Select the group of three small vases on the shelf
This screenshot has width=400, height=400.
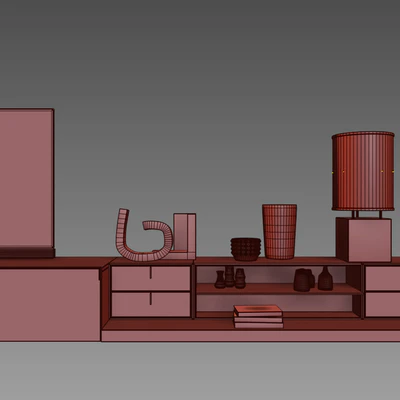click(x=230, y=277)
